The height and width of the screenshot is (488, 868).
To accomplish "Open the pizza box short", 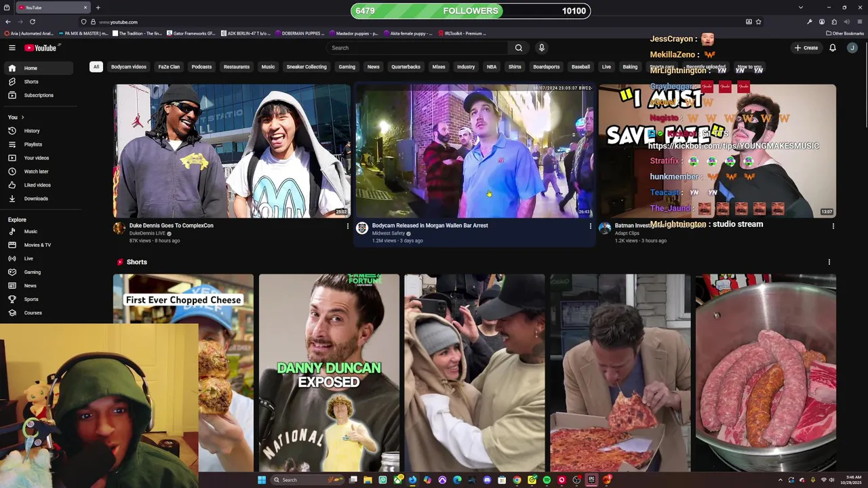I will click(620, 373).
